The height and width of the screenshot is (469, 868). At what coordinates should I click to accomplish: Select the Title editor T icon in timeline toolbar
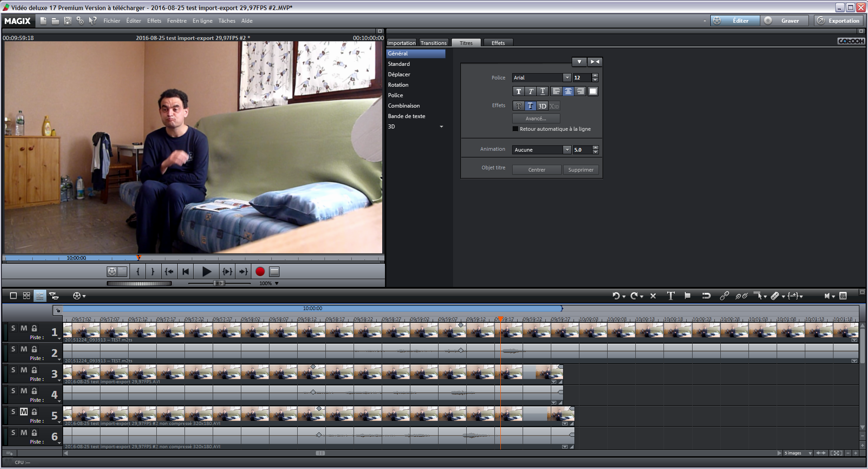pos(670,296)
